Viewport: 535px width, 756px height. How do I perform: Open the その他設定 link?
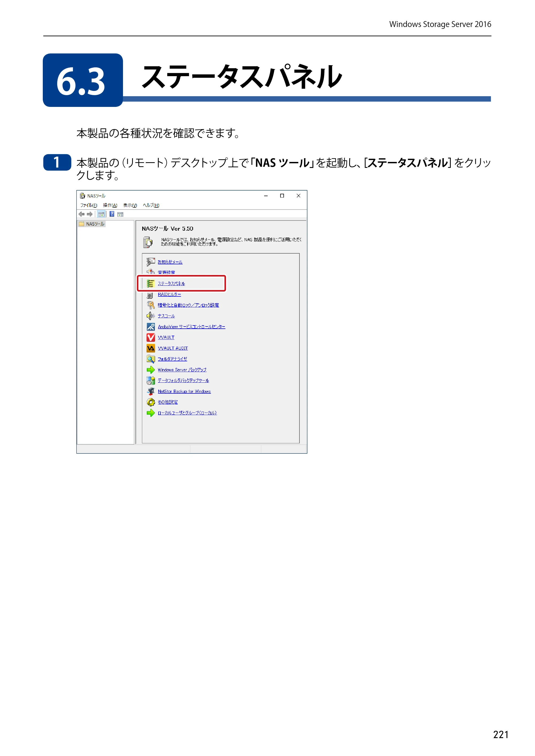point(167,402)
